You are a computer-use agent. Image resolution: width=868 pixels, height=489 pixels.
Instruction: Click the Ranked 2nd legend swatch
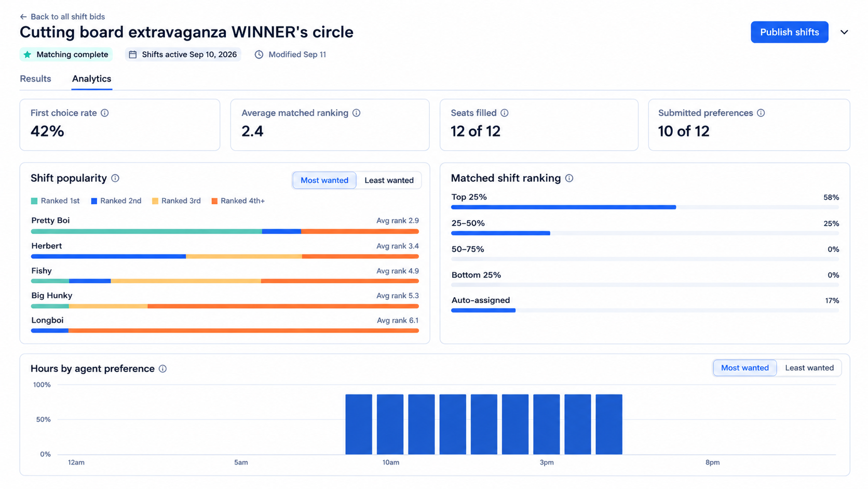click(x=94, y=201)
